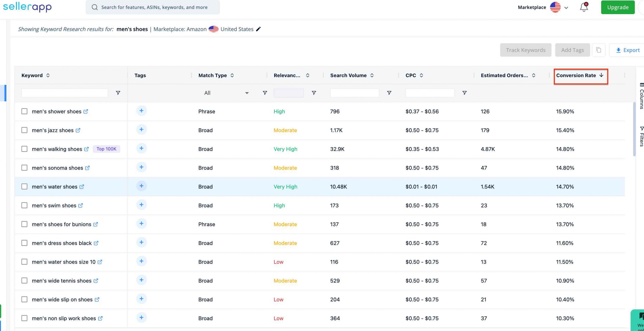Open men's water shoes size 10 link icon

(x=100, y=262)
